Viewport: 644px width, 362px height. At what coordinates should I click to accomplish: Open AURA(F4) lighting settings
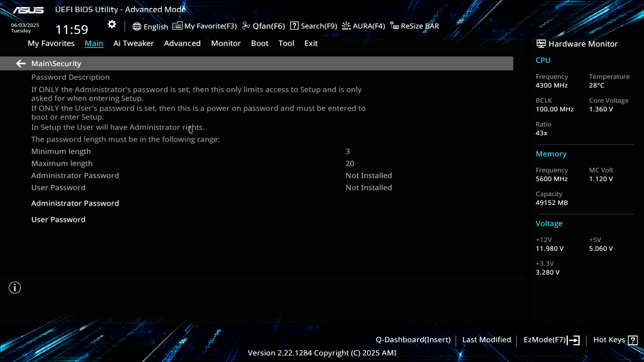pos(364,26)
